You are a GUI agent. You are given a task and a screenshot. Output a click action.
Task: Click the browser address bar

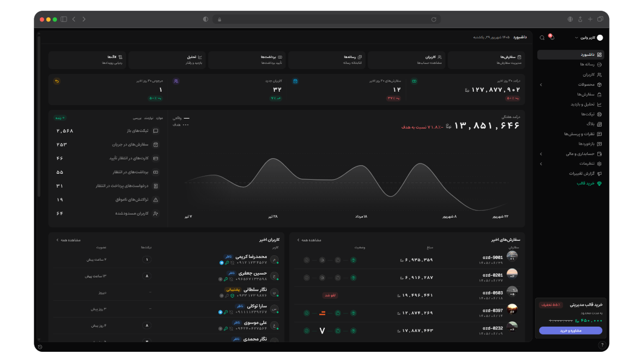click(326, 19)
